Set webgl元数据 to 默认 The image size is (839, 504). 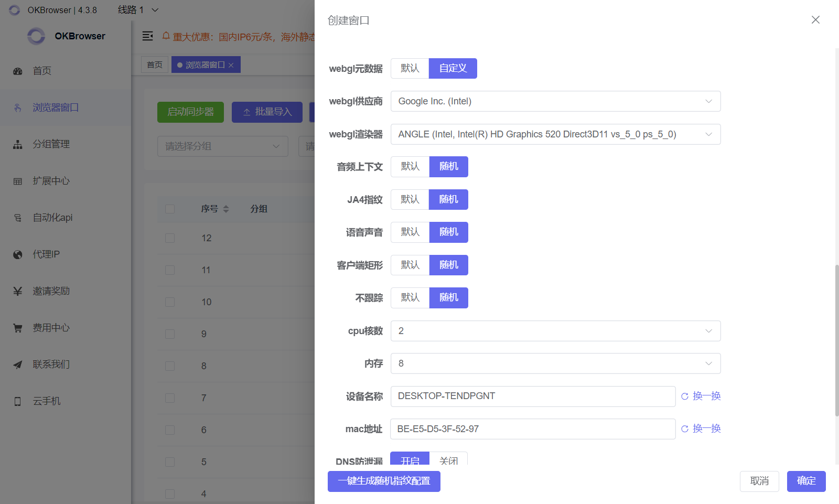pyautogui.click(x=410, y=68)
